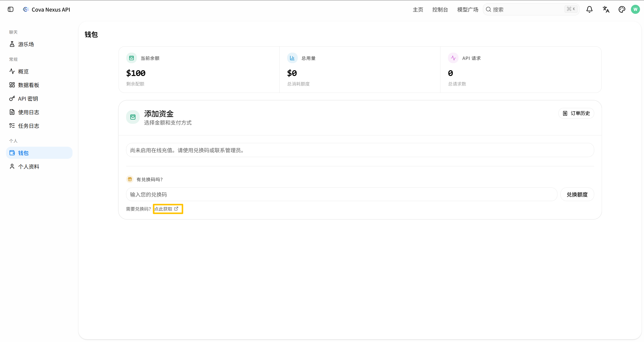
Task: Click the $100 balance value
Action: 136,73
